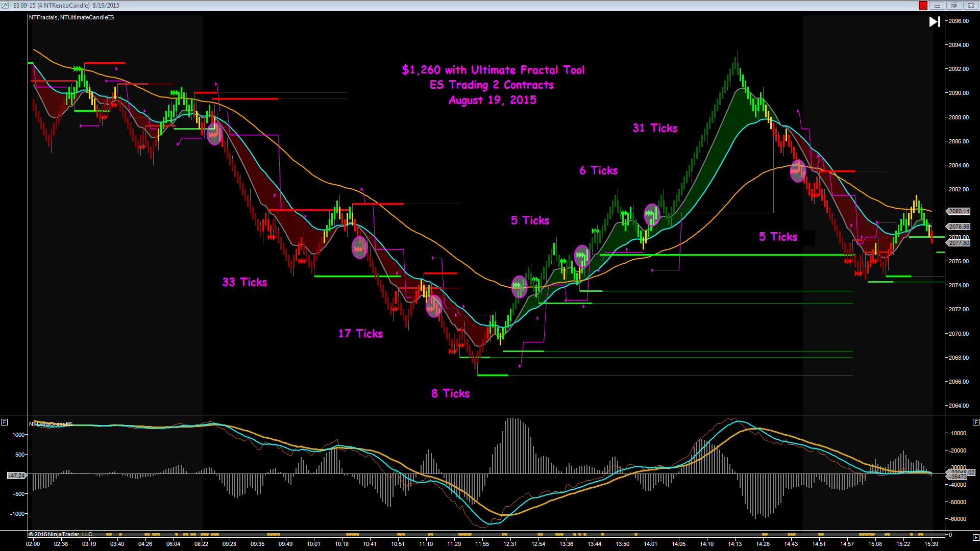Click the F box at bottom right corner
This screenshot has width=980, height=551.
(976, 537)
